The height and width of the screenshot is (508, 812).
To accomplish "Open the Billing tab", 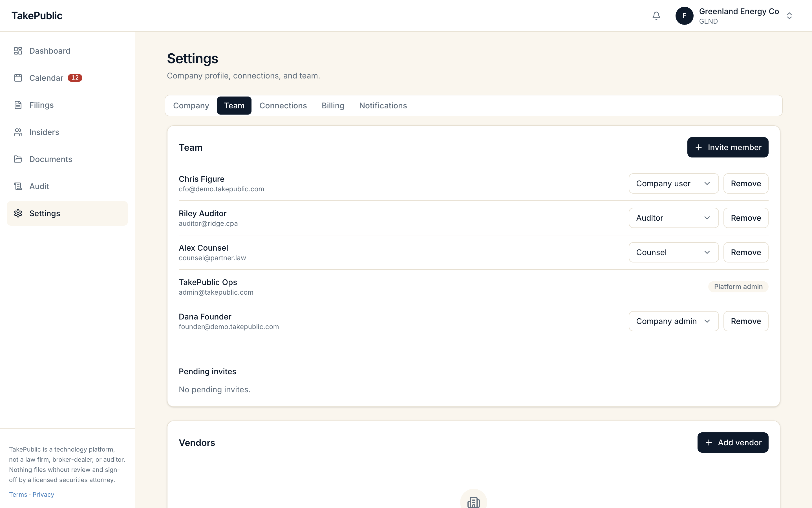I will pyautogui.click(x=333, y=106).
